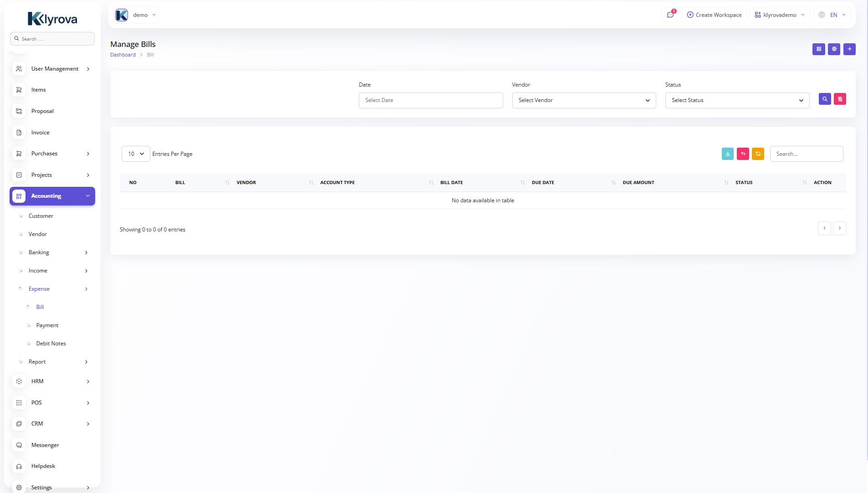Click the pink reset icon above the table
This screenshot has height=493, width=868.
[x=743, y=154]
